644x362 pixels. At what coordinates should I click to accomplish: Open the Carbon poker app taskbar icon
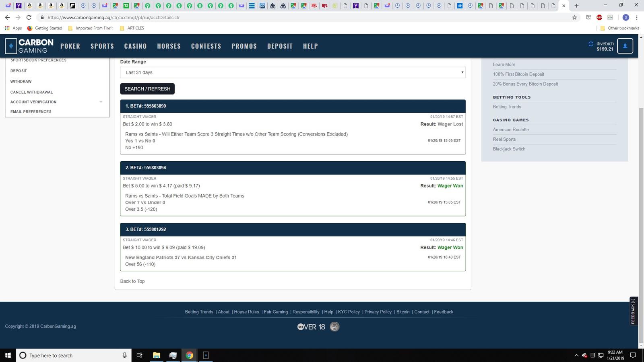(x=206, y=355)
